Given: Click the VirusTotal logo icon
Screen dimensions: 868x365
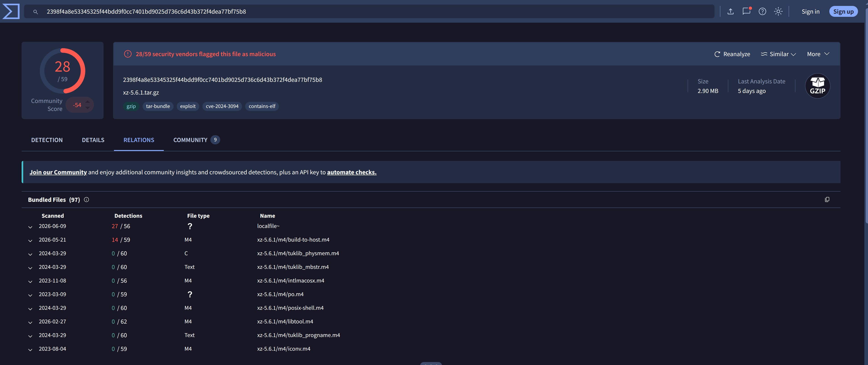Looking at the screenshot, I should pyautogui.click(x=11, y=11).
